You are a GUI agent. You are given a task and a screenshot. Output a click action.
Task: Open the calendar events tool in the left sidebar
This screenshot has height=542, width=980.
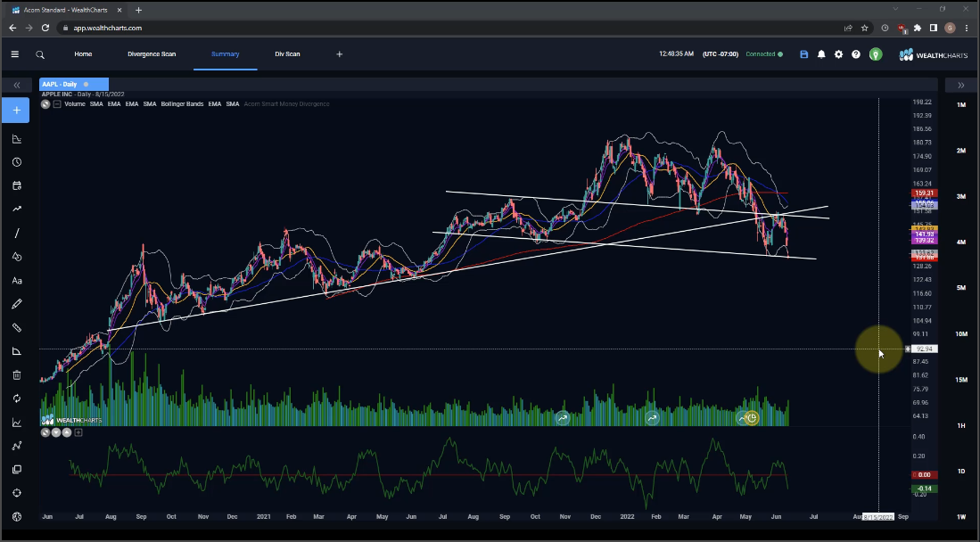coord(17,185)
